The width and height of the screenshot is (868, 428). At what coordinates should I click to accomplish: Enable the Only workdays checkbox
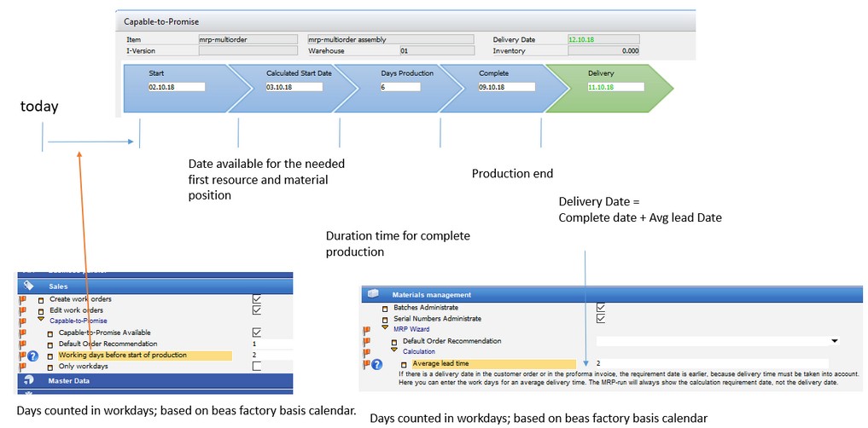click(x=256, y=367)
